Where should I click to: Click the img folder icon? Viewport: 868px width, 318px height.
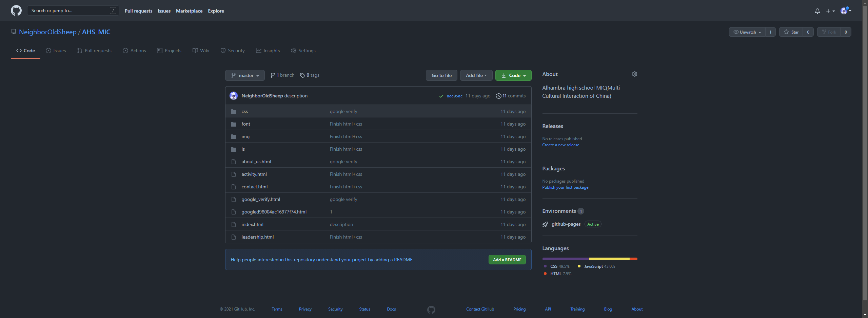pyautogui.click(x=234, y=137)
